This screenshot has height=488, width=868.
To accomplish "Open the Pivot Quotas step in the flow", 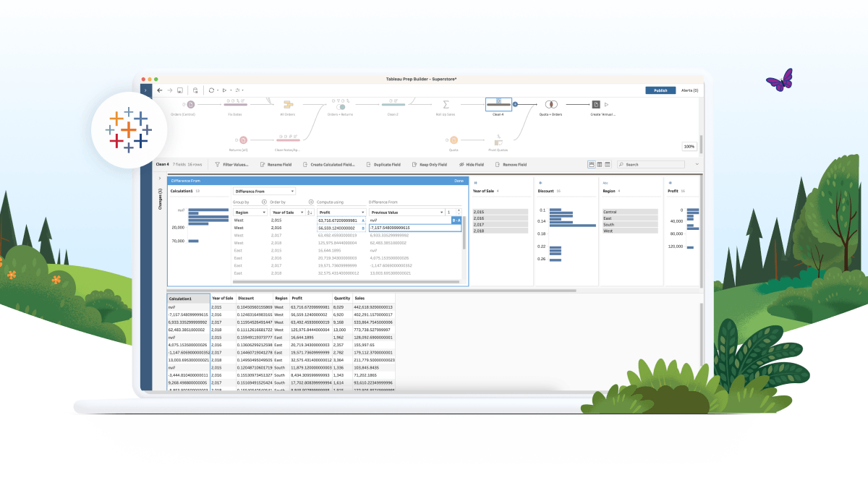I will click(498, 140).
